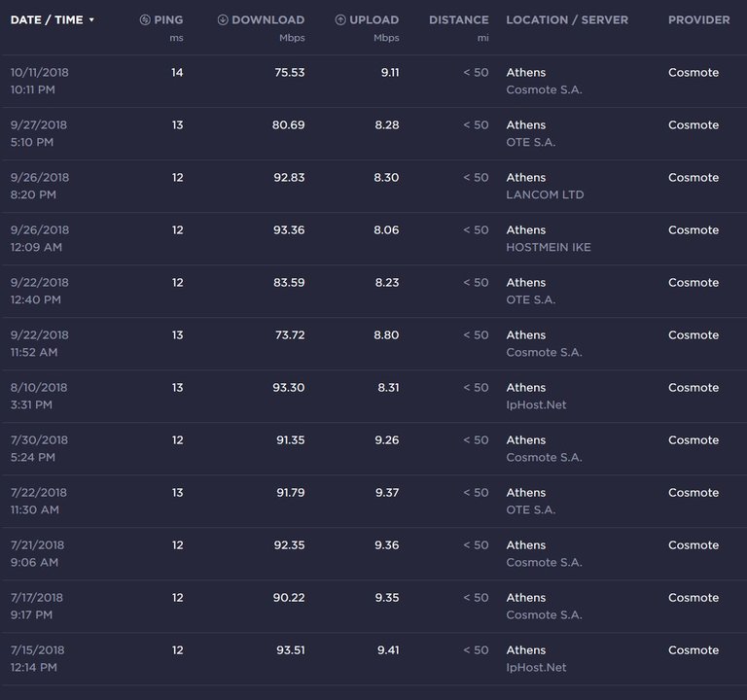Viewport: 747px width, 700px height.
Task: Click upload value 8.31
Action: pos(388,388)
